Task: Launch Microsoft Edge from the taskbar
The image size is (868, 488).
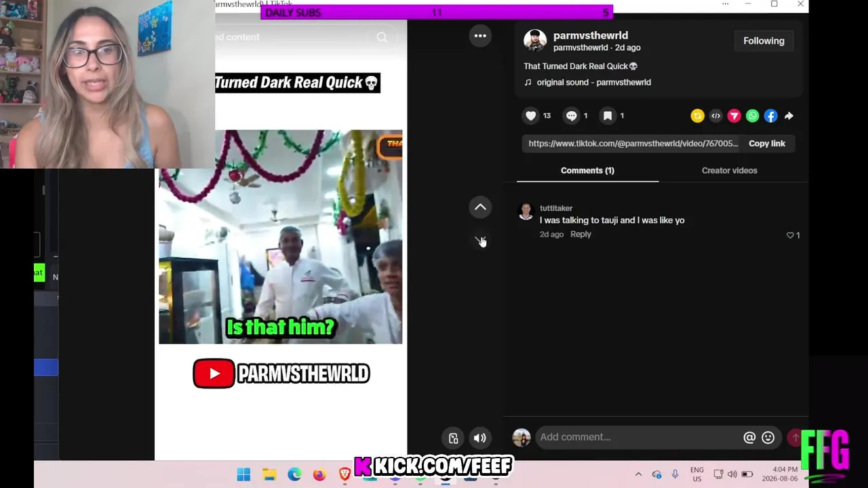Action: click(x=294, y=474)
